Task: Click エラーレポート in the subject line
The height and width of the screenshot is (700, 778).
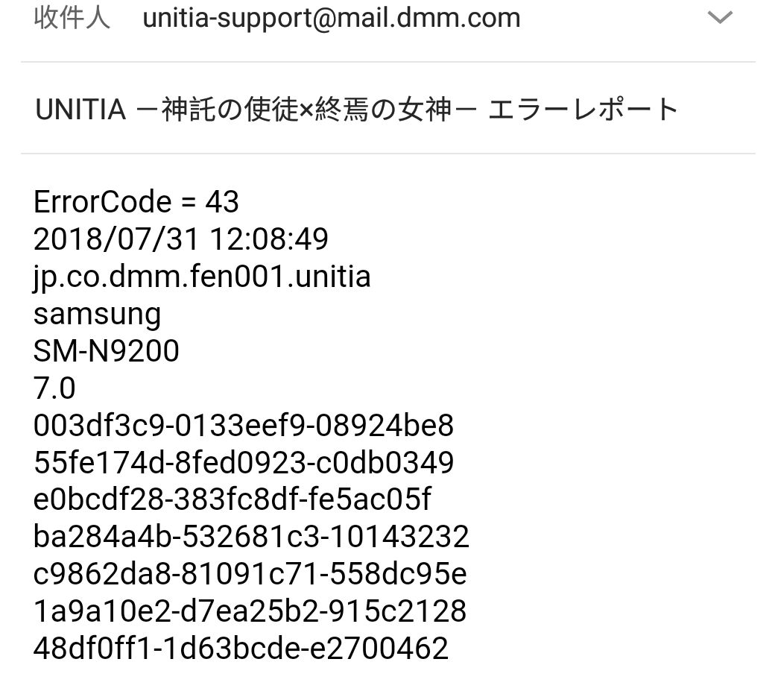Action: tap(583, 110)
